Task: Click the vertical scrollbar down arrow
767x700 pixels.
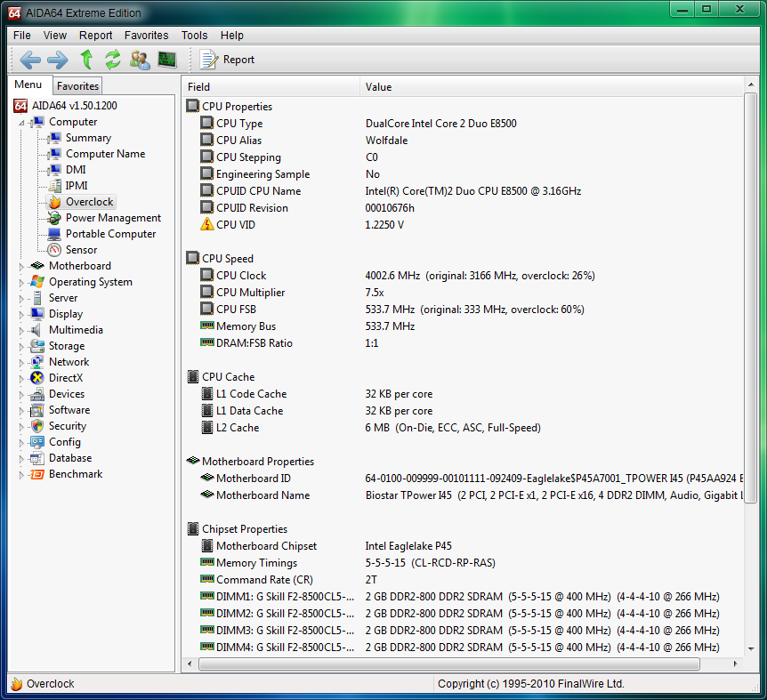Action: pyautogui.click(x=750, y=648)
